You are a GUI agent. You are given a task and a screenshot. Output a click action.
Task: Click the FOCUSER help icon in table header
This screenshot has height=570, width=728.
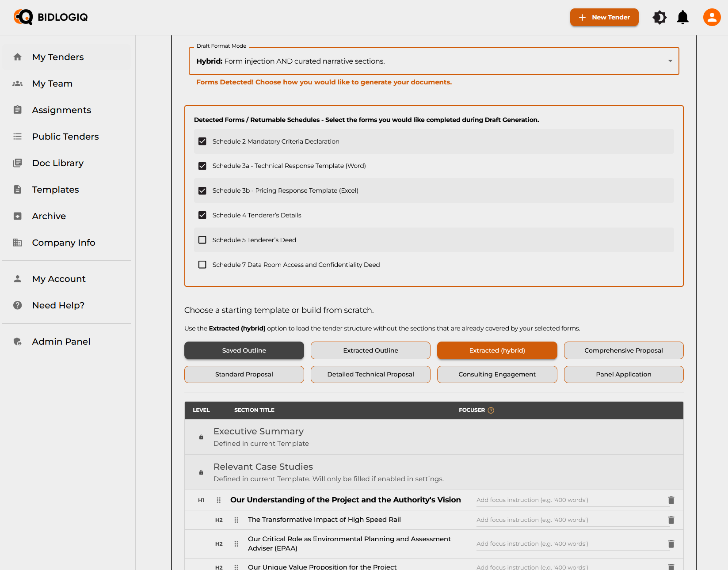(x=491, y=410)
